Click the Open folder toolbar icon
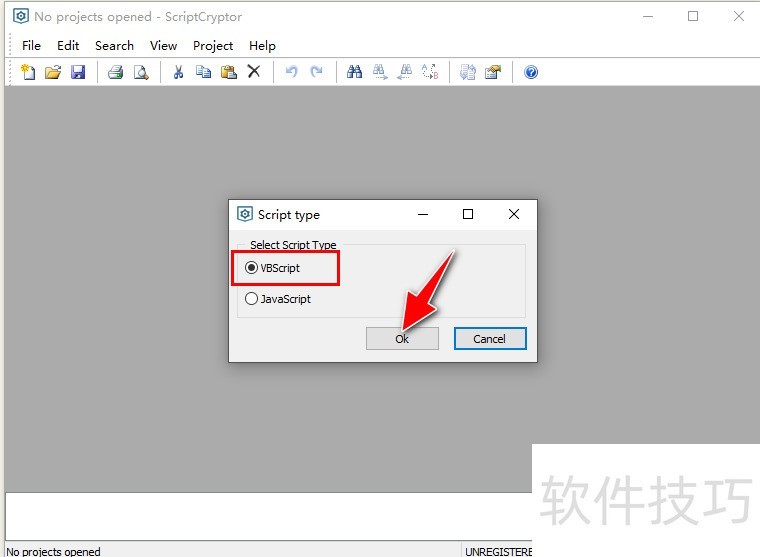760x557 pixels. tap(53, 72)
